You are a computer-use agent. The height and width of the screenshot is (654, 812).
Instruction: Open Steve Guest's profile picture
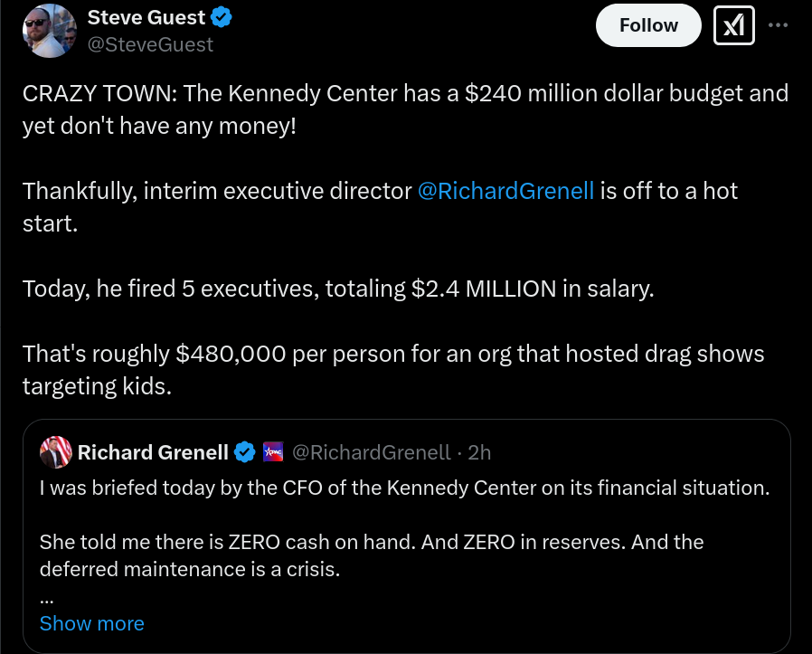50,31
